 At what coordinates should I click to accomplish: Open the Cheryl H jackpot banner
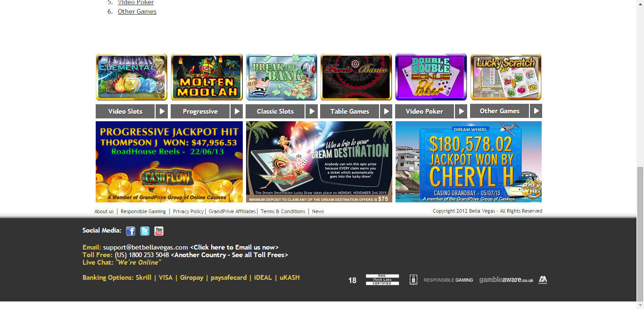pyautogui.click(x=469, y=162)
